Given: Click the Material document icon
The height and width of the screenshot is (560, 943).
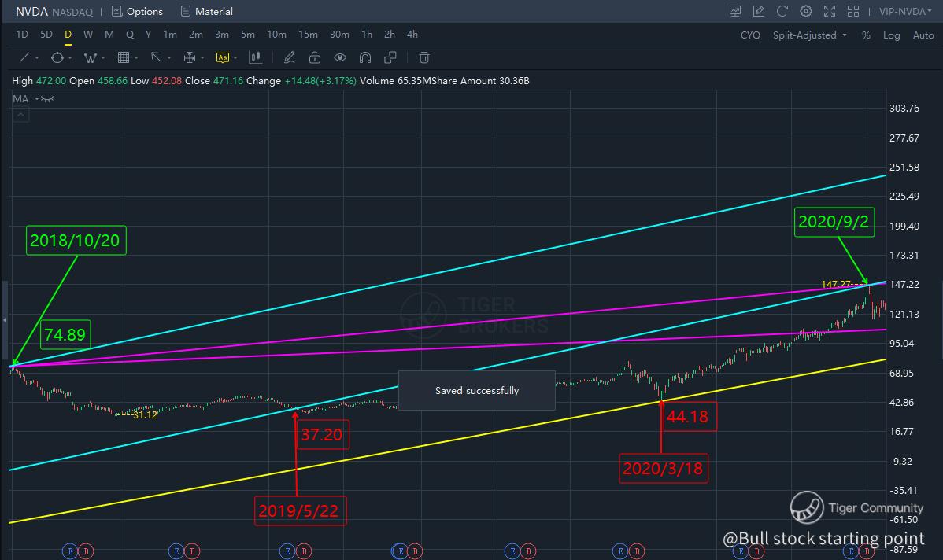Looking at the screenshot, I should (x=185, y=12).
